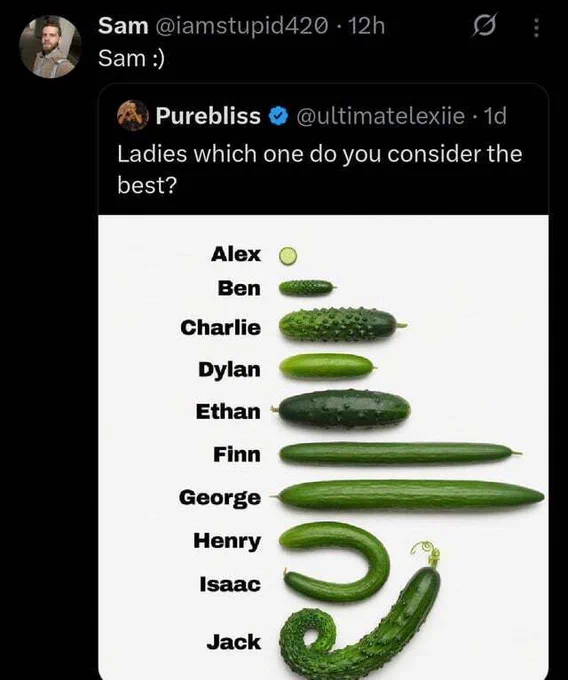The height and width of the screenshot is (680, 568).
Task: Click the Grok slash-circle icon
Action: coord(484,27)
